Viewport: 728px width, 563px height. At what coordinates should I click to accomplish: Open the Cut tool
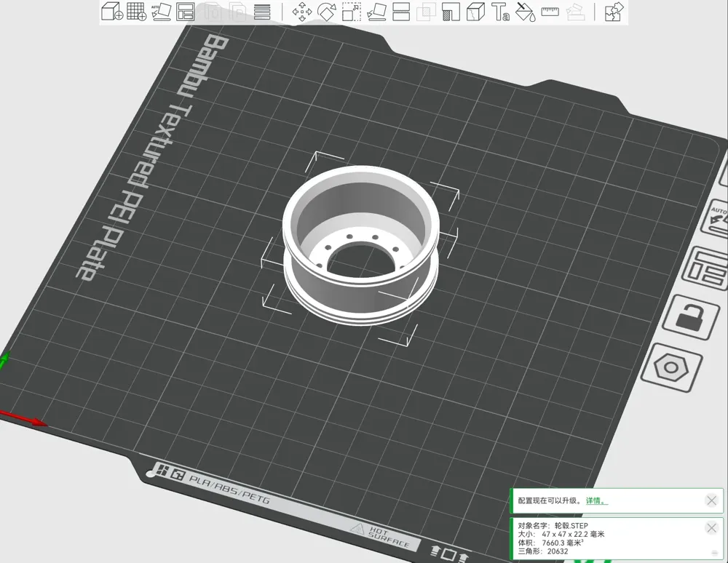point(401,12)
